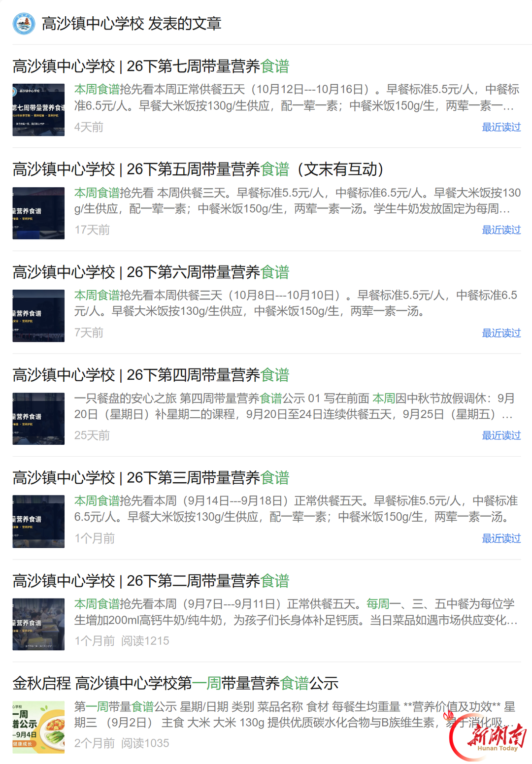Click the 25天前 timestamp

coord(92,435)
